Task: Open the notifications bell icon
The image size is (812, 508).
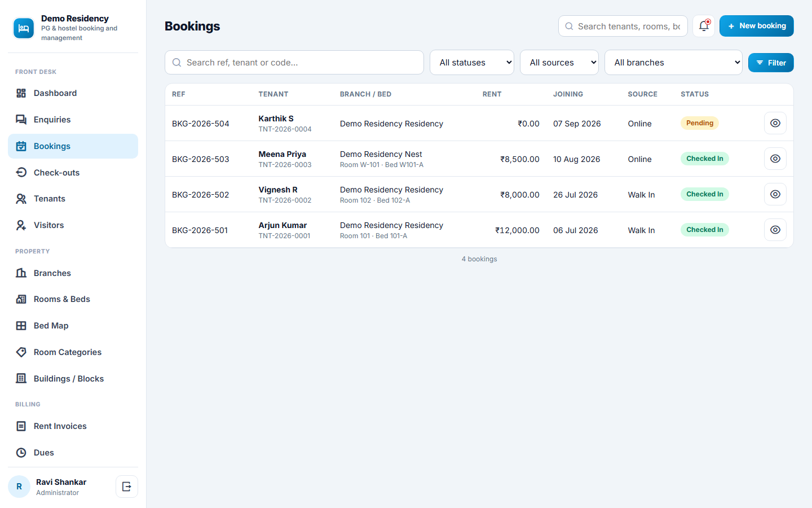Action: (704, 26)
